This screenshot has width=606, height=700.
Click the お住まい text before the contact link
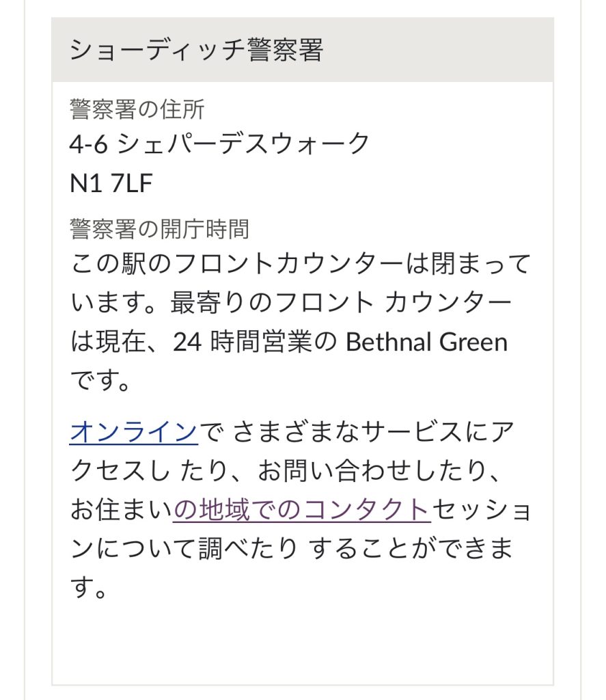click(x=121, y=509)
